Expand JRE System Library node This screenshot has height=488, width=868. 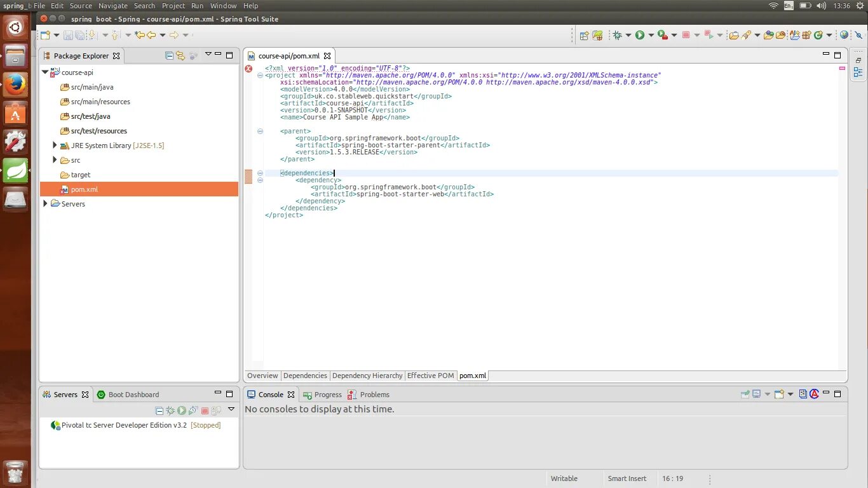55,146
